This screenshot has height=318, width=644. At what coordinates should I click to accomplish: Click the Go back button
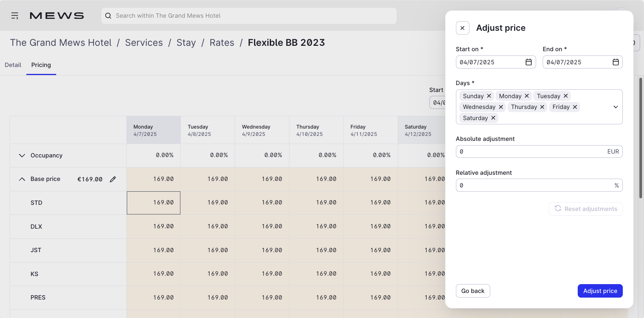coord(473,291)
